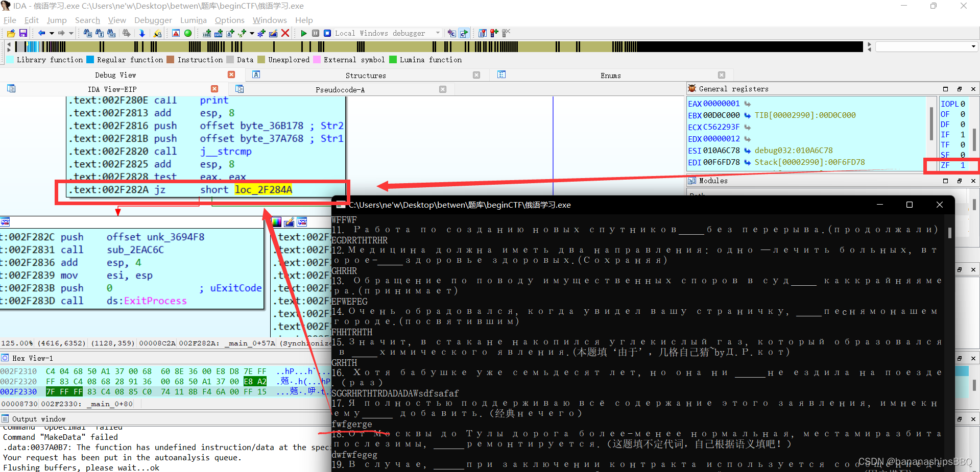This screenshot has width=980, height=472.
Task: Close the Enums tab
Action: click(722, 75)
